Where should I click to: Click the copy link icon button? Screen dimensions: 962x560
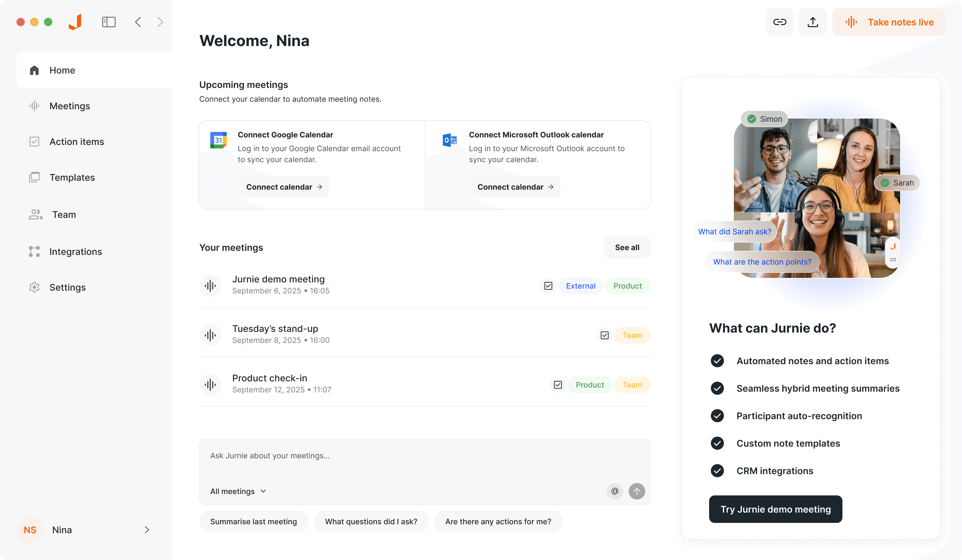tap(779, 22)
